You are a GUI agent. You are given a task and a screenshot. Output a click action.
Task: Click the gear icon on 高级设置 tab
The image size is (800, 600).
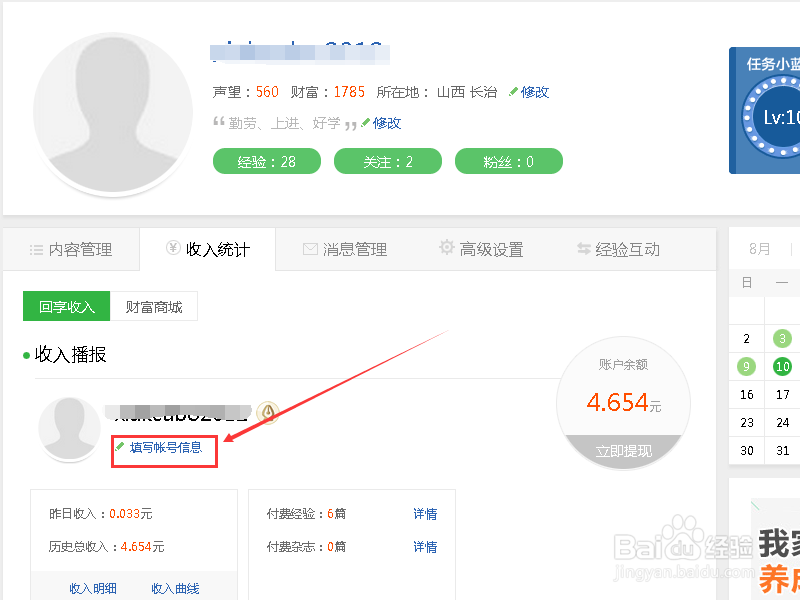click(x=446, y=247)
